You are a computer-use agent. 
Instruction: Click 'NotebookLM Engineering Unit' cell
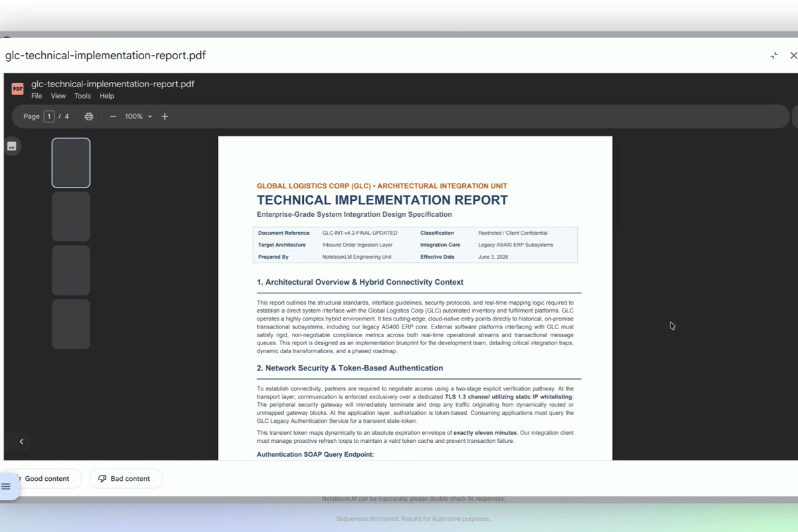[357, 257]
